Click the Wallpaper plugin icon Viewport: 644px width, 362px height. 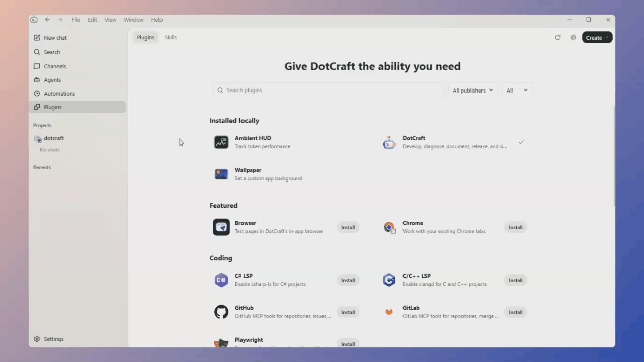point(221,174)
